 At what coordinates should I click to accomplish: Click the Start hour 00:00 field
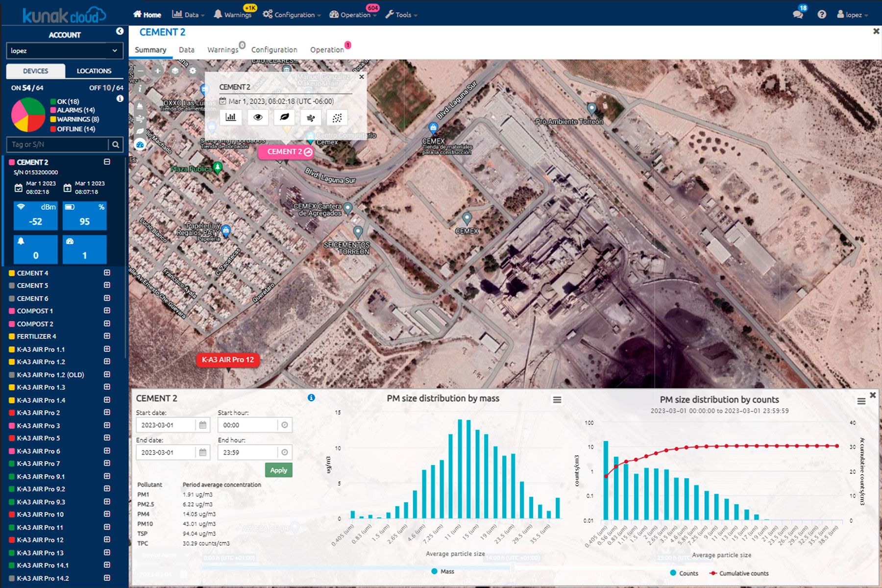pos(248,425)
